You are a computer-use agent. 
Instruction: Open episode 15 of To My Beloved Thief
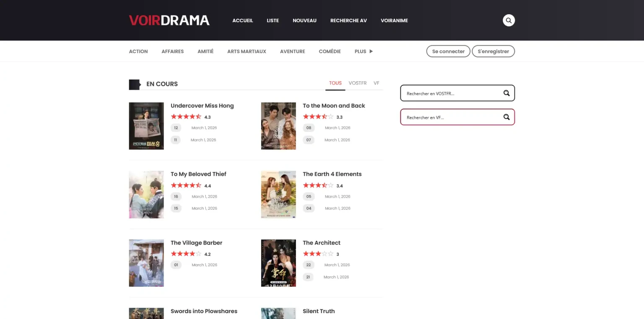pyautogui.click(x=176, y=208)
